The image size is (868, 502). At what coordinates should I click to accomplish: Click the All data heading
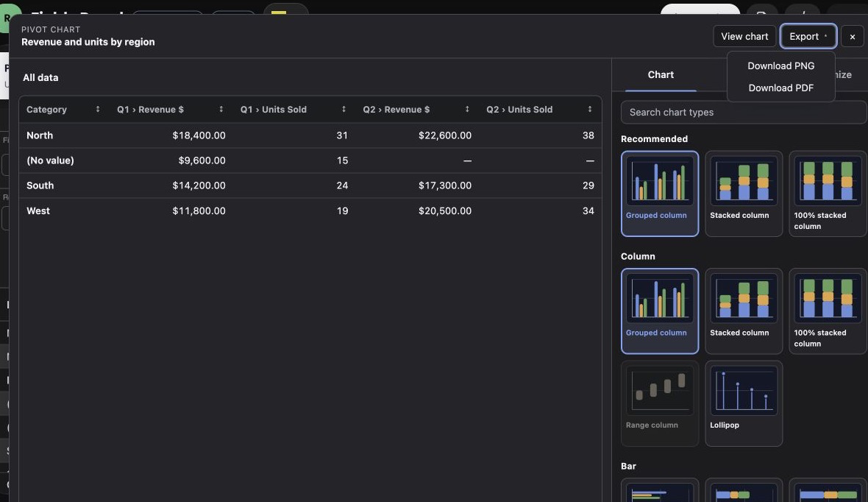(x=40, y=78)
